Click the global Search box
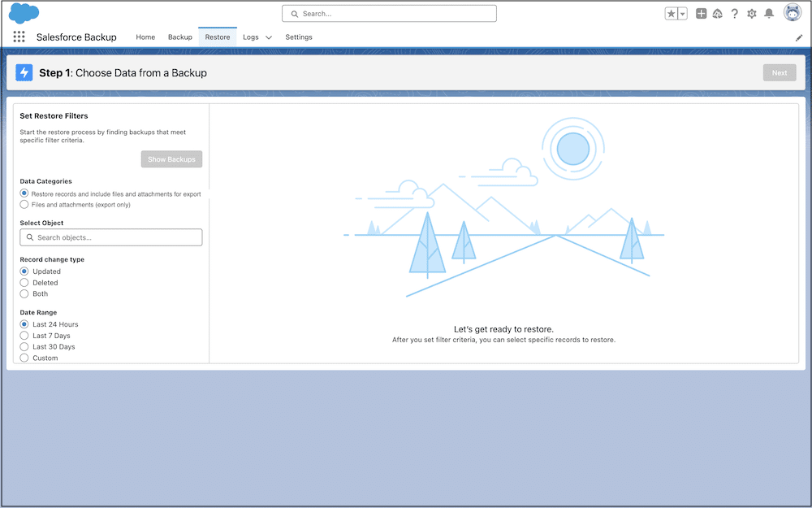Image resolution: width=812 pixels, height=508 pixels. pos(390,14)
